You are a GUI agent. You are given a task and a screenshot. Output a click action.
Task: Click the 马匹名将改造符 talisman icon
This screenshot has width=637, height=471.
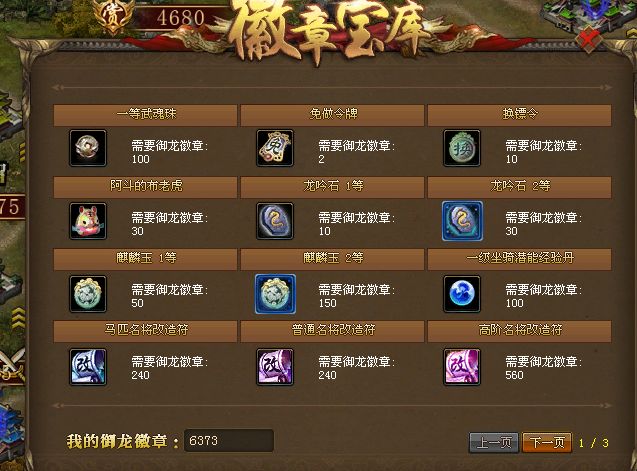click(x=88, y=367)
